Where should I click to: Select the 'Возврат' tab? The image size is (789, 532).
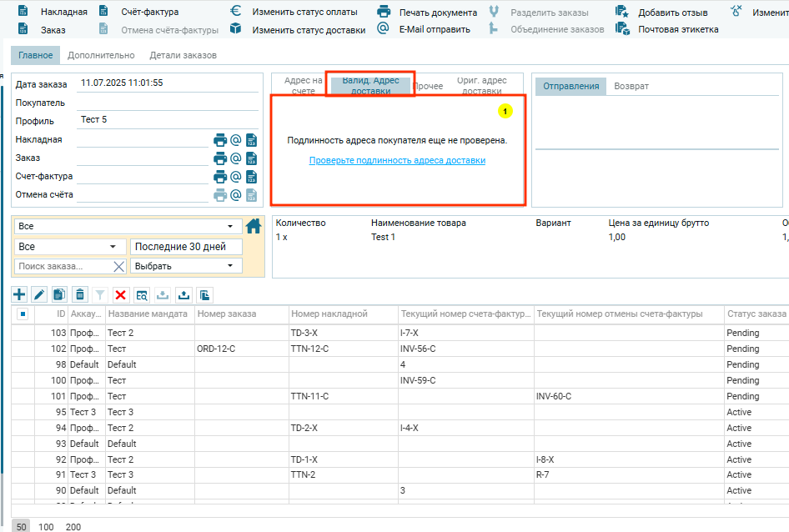click(631, 87)
